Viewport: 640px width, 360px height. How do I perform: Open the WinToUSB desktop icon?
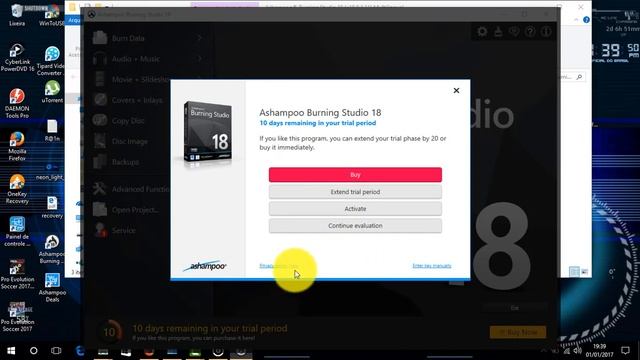coord(52,15)
